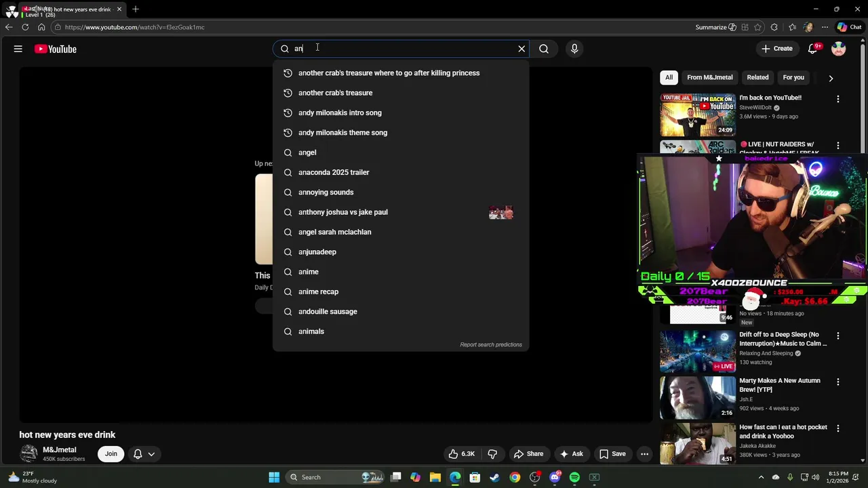Click Report search predictions link
The width and height of the screenshot is (868, 488).
pyautogui.click(x=491, y=344)
